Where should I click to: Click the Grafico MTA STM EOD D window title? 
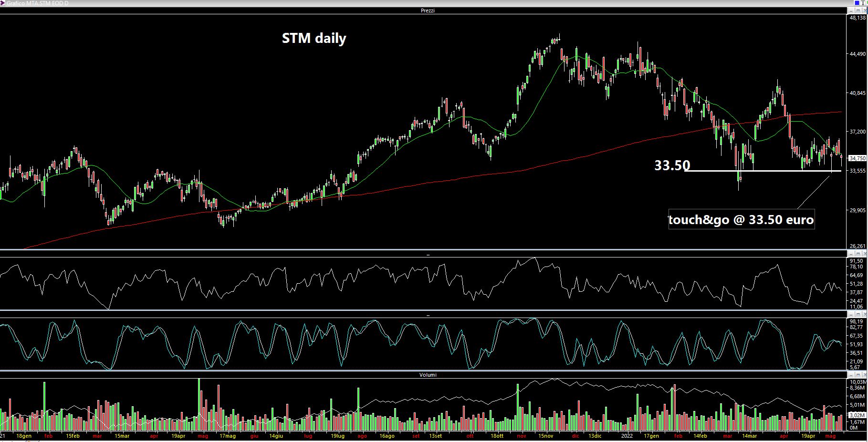pyautogui.click(x=37, y=3)
